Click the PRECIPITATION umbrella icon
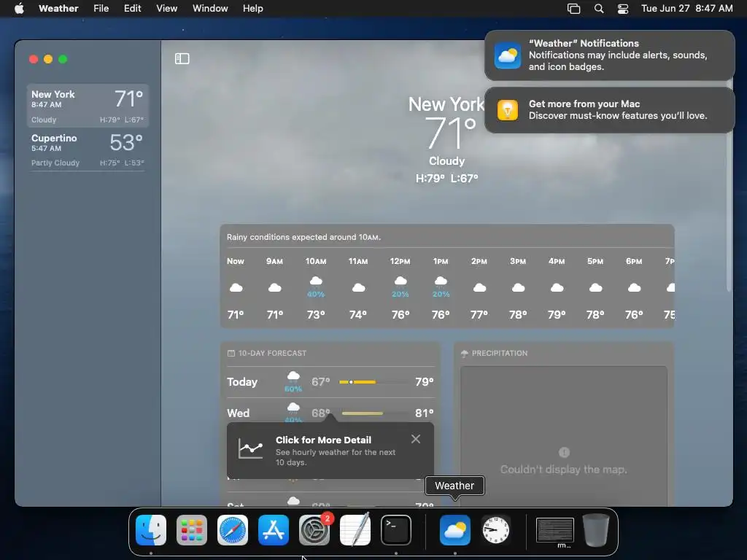747x560 pixels. (465, 354)
